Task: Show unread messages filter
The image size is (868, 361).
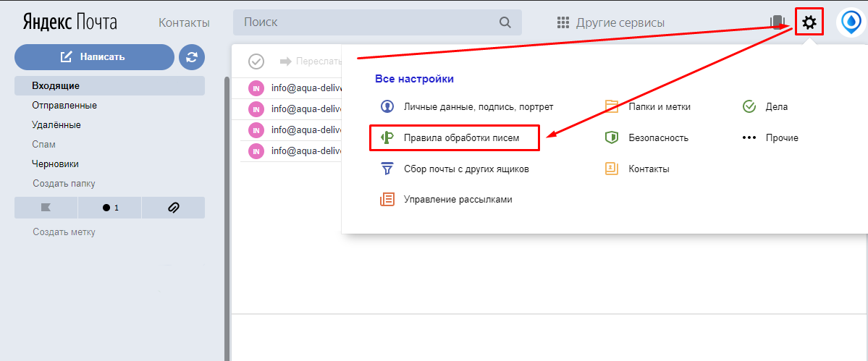Action: click(x=110, y=208)
